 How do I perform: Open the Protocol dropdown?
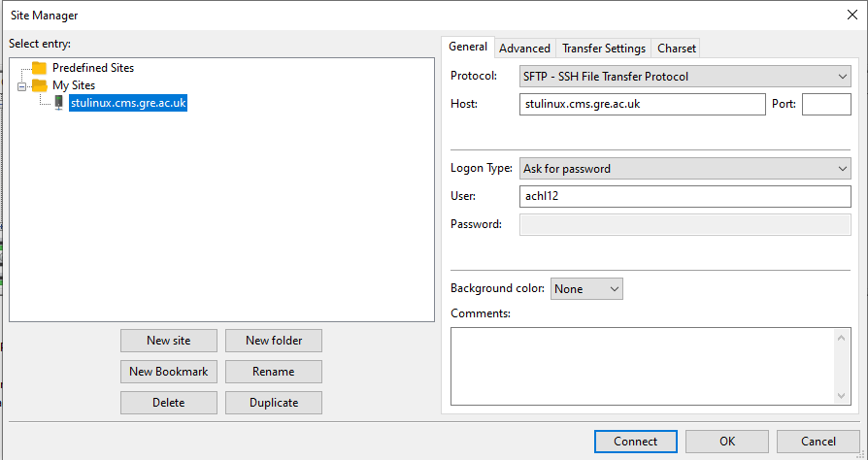click(684, 76)
